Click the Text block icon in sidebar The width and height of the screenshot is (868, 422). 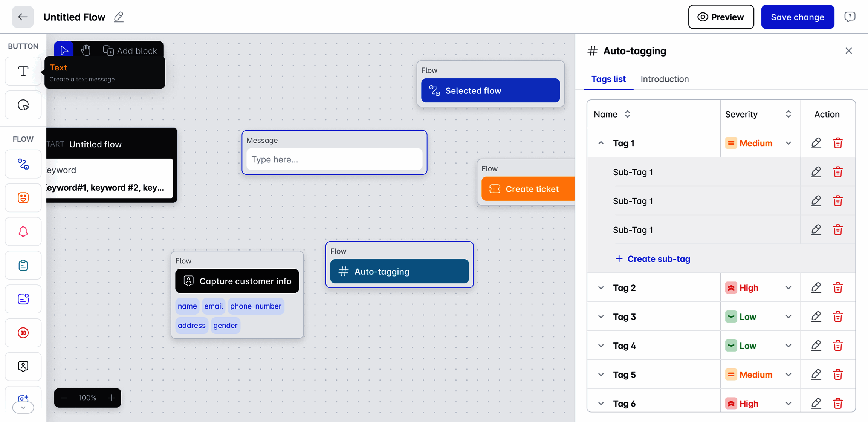coord(23,71)
